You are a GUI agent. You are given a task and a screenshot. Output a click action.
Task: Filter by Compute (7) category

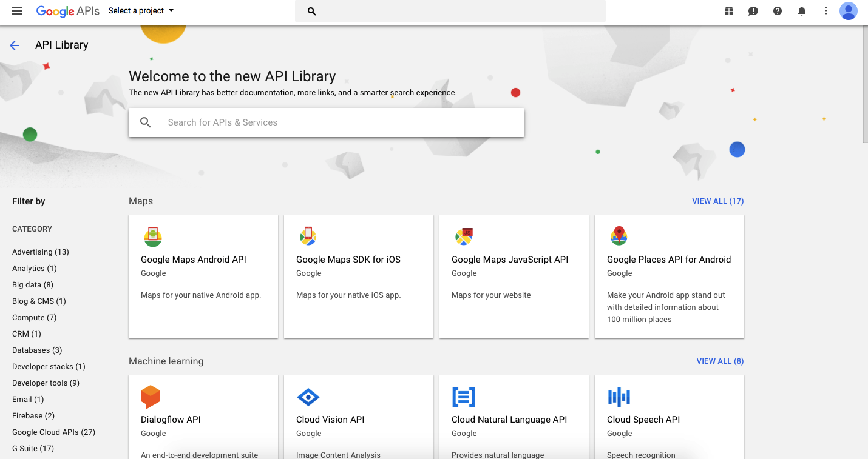point(35,318)
